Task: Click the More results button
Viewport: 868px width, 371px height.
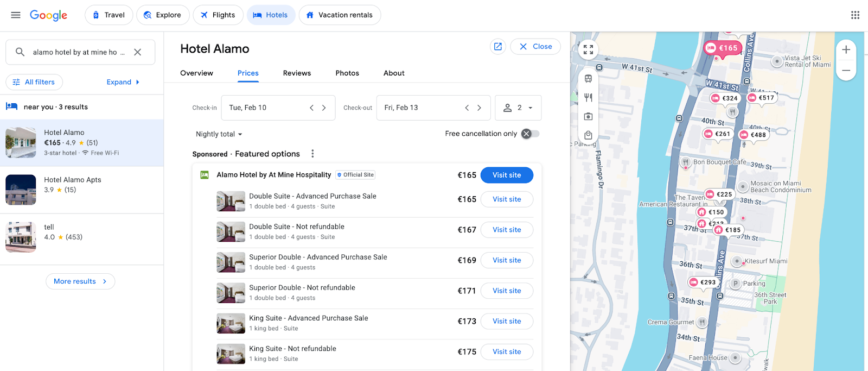Action: tap(80, 281)
